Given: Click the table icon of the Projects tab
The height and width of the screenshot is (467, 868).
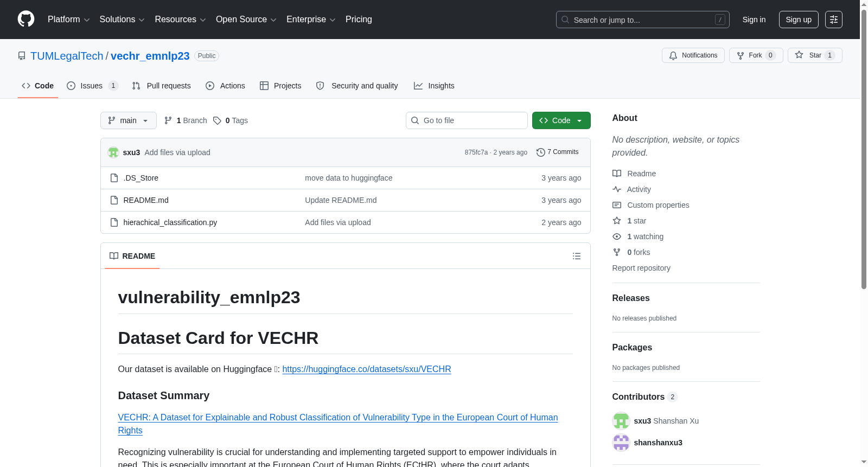Looking at the screenshot, I should (264, 86).
